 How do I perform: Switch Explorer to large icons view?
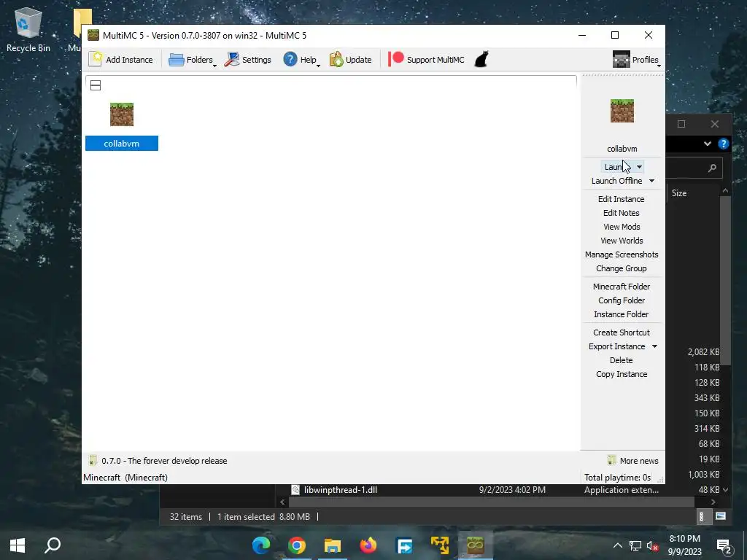coord(721,516)
